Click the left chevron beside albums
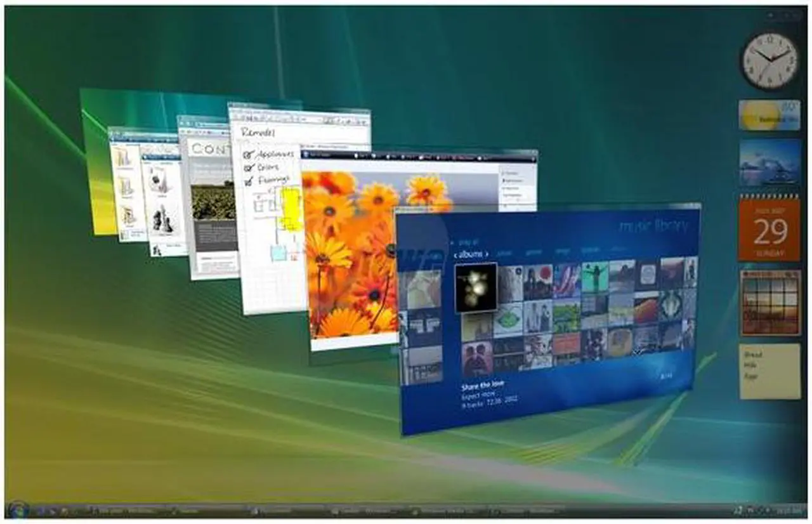The height and width of the screenshot is (524, 812). click(x=456, y=254)
